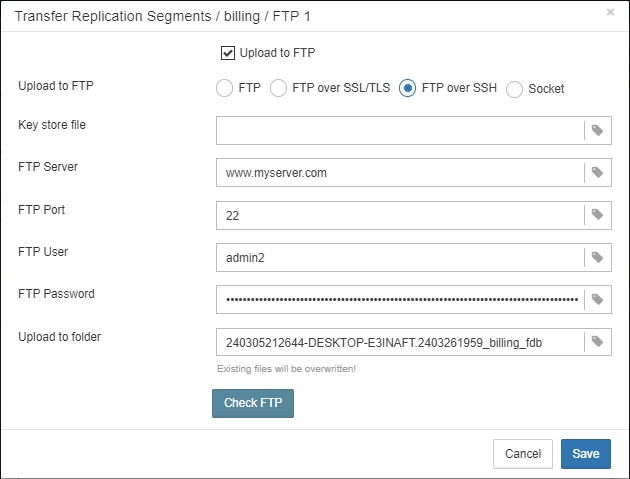630x479 pixels.
Task: Select the FTP over SSH option
Action: click(408, 88)
